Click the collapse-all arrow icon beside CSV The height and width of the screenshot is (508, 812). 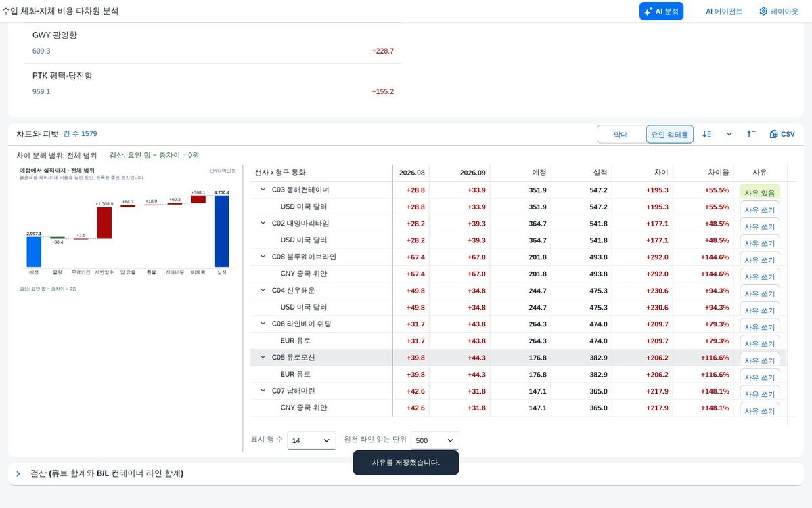click(752, 134)
